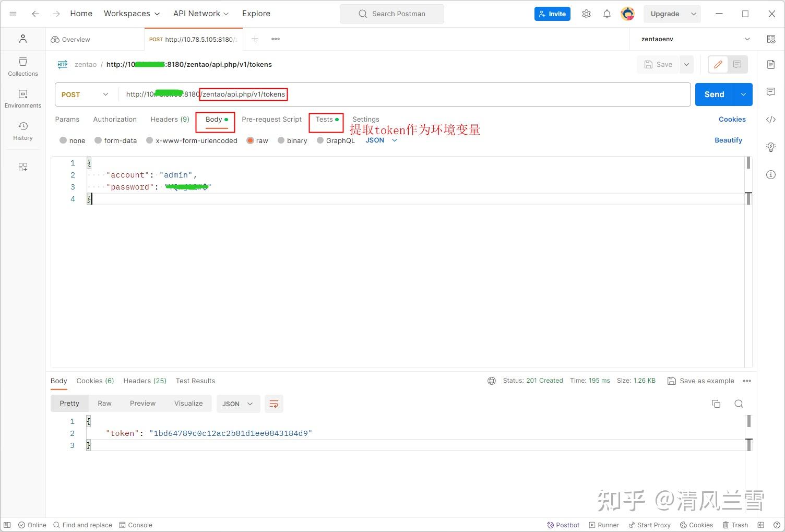The image size is (785, 532).
Task: Beautify the request body
Action: 728,140
